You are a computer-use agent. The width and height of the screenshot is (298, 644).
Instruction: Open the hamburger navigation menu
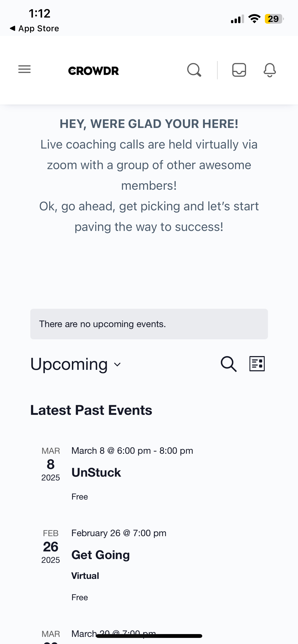(24, 69)
